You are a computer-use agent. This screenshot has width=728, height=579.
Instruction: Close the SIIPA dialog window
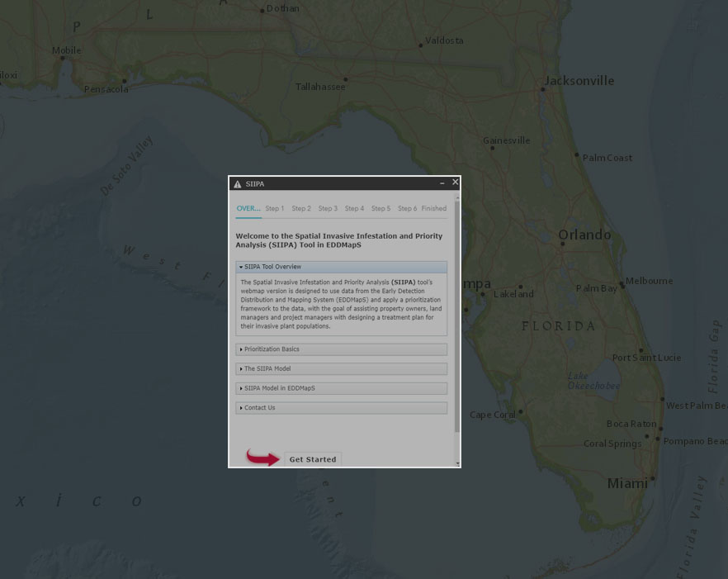[x=455, y=183]
